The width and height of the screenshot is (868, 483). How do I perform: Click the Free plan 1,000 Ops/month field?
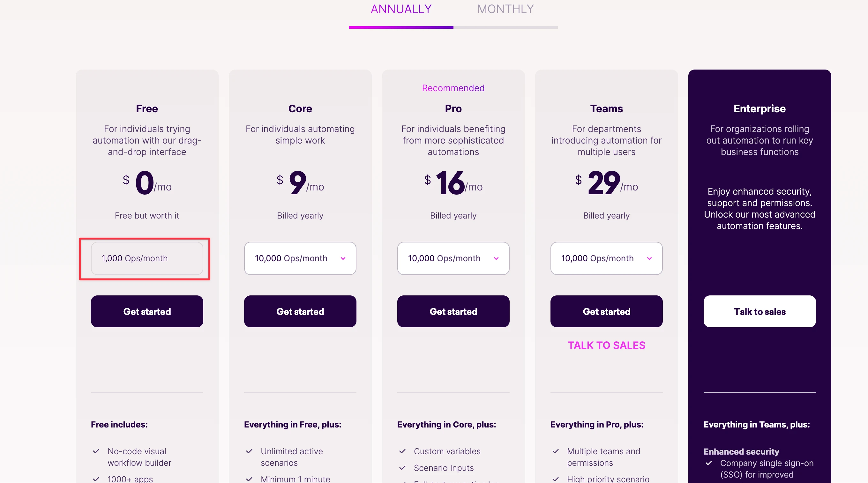click(147, 258)
